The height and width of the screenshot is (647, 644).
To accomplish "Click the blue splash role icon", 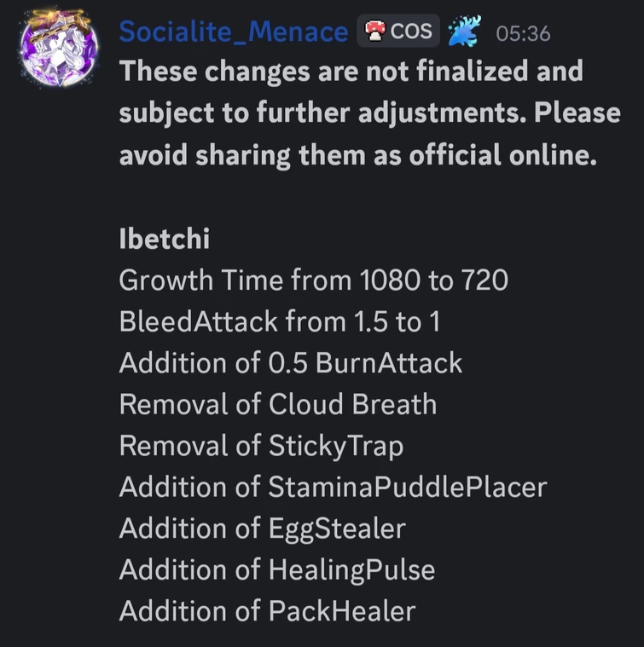I will pyautogui.click(x=465, y=33).
